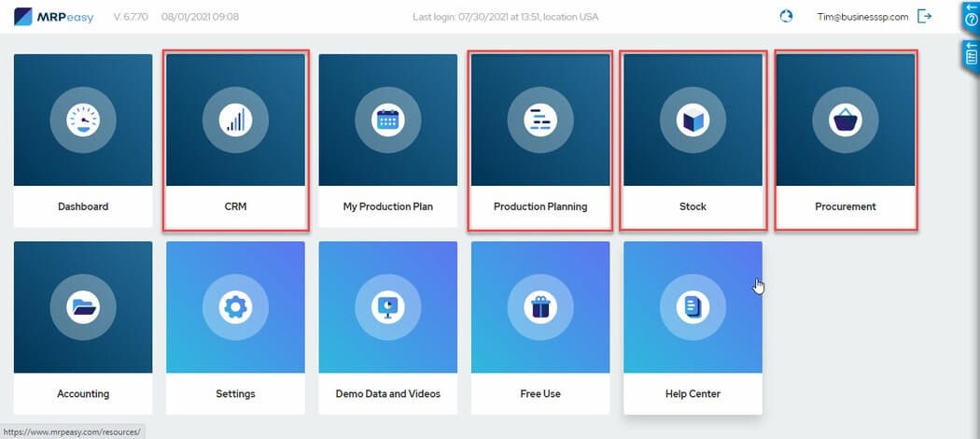Go to the Procurement label

point(846,206)
